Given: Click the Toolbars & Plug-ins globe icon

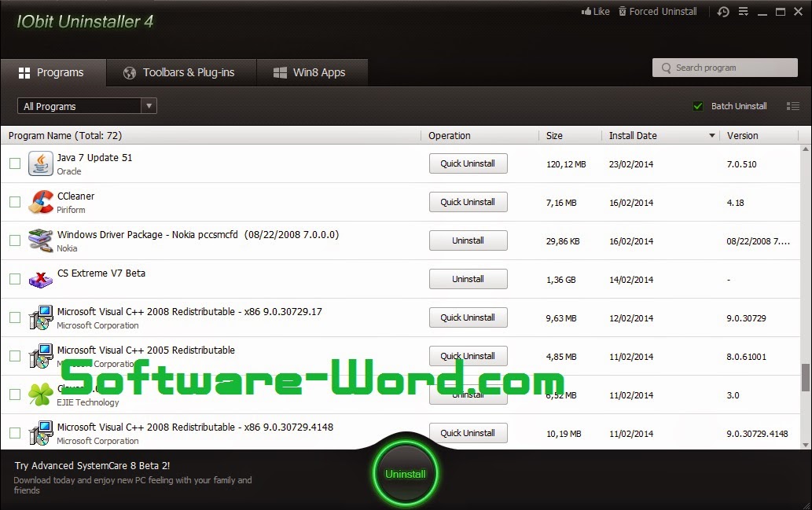Looking at the screenshot, I should click(x=130, y=73).
